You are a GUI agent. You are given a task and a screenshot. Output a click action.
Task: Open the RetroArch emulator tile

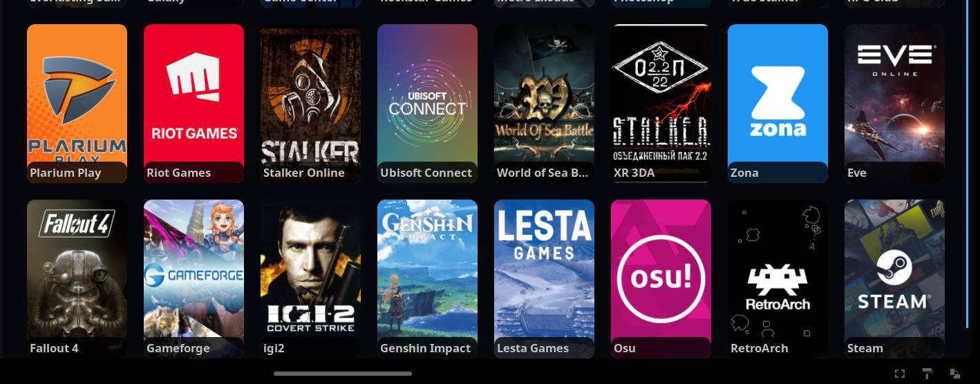(x=778, y=279)
